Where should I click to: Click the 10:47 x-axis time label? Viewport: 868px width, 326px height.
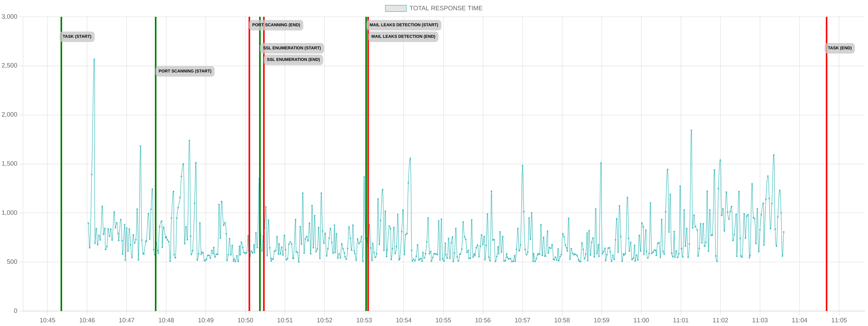coord(127,320)
